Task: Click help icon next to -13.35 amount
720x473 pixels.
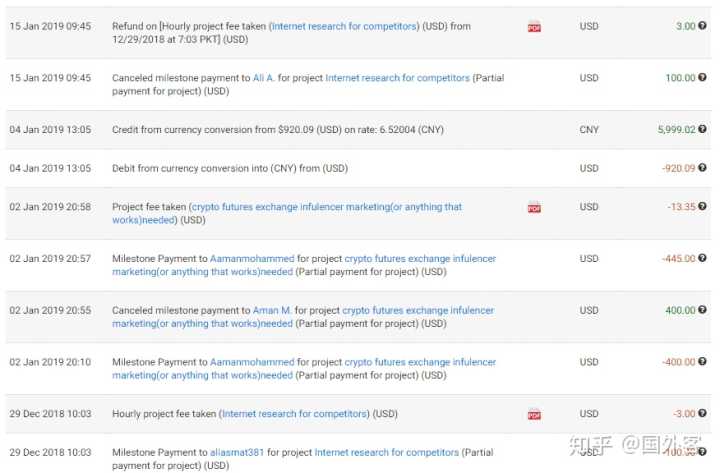Action: pos(702,207)
